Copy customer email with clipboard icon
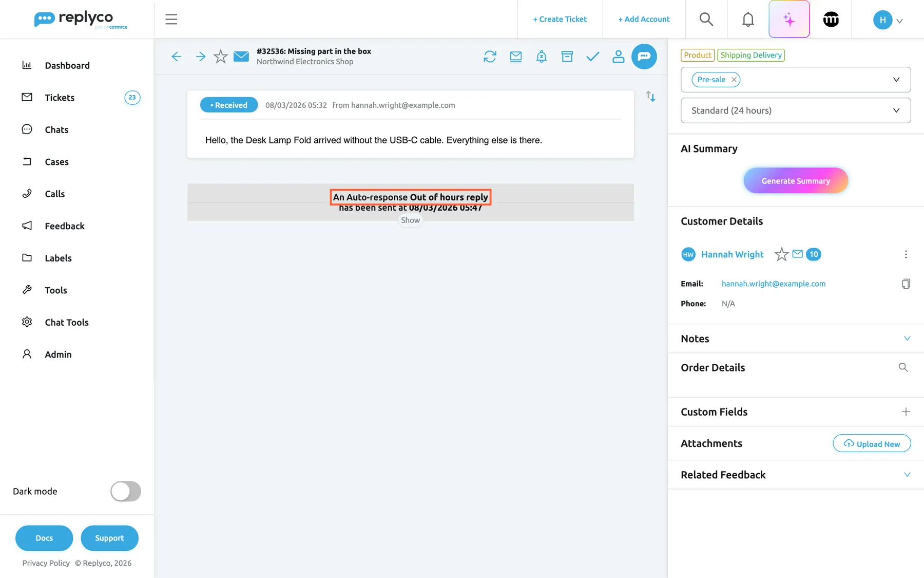This screenshot has width=924, height=578. click(906, 284)
